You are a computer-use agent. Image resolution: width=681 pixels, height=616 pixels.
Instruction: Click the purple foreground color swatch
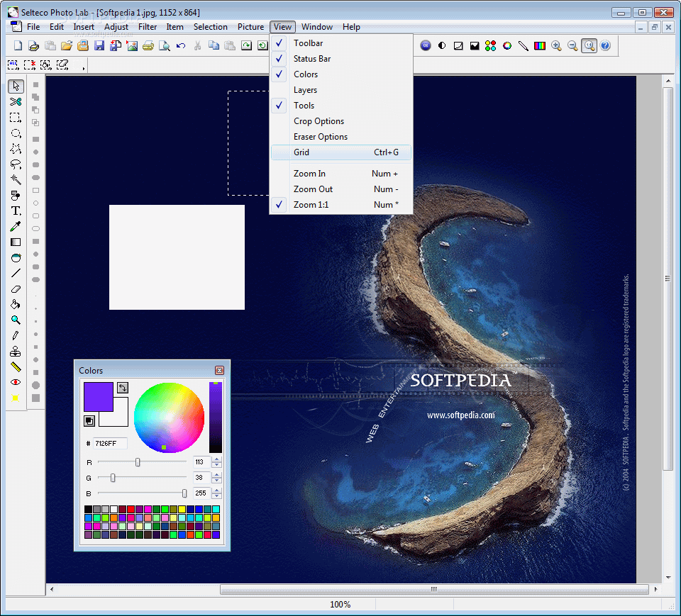(x=99, y=397)
